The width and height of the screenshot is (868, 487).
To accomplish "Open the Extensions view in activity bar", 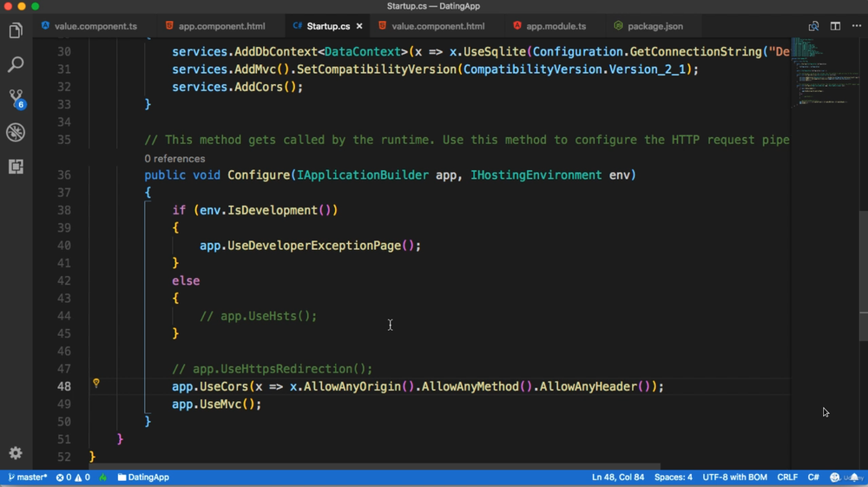I will 16,166.
